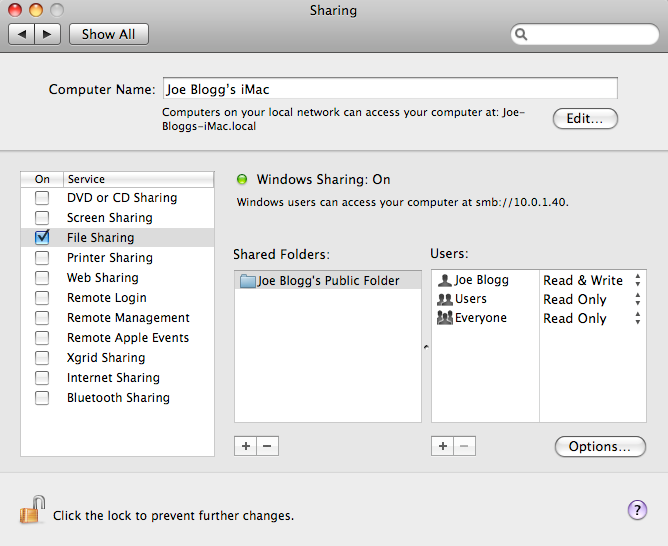This screenshot has height=546, width=668.
Task: Select the Internet Sharing service label
Action: point(113,378)
